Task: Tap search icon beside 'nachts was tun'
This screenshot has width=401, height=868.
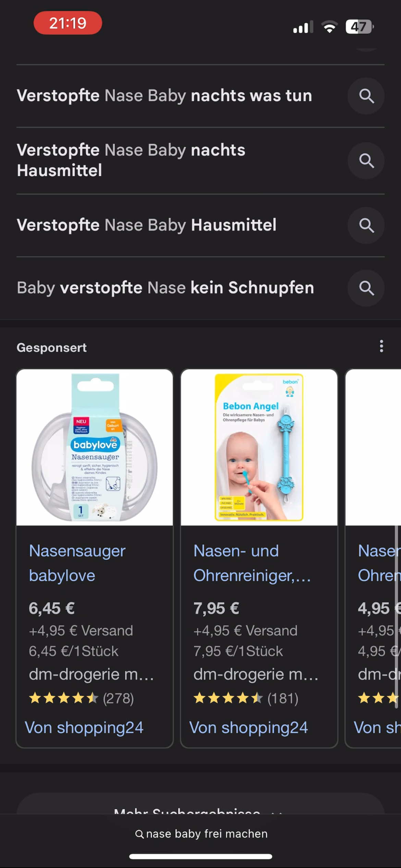Action: (366, 96)
